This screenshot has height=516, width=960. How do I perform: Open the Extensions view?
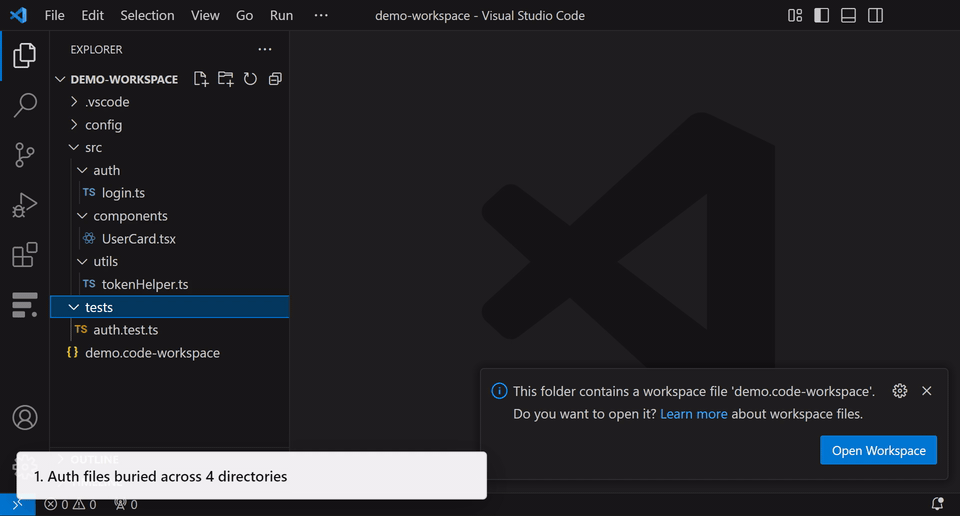coord(24,255)
